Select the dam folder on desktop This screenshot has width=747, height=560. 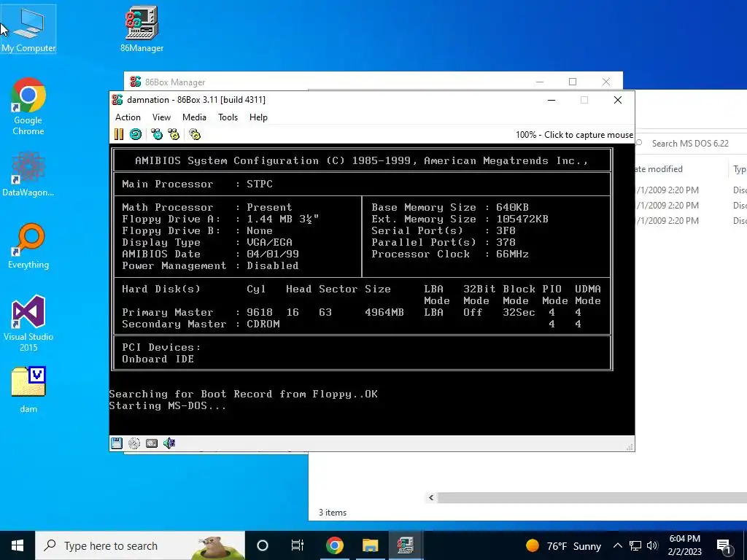pos(28,389)
